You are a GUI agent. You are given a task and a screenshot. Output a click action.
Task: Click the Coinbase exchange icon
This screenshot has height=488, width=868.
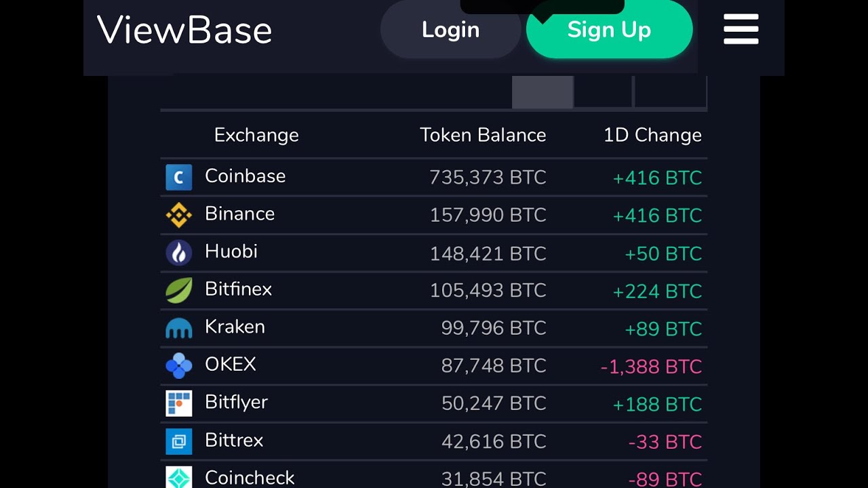click(178, 177)
